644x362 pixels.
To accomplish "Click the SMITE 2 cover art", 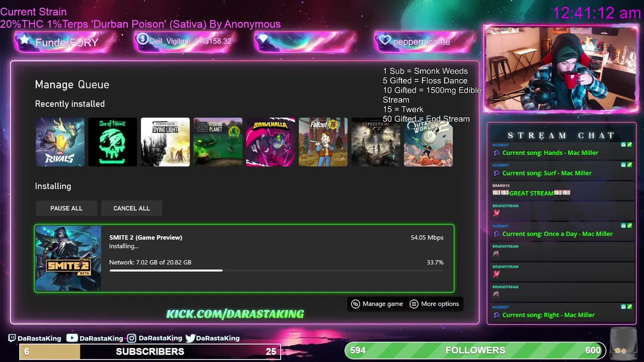I will (x=68, y=258).
